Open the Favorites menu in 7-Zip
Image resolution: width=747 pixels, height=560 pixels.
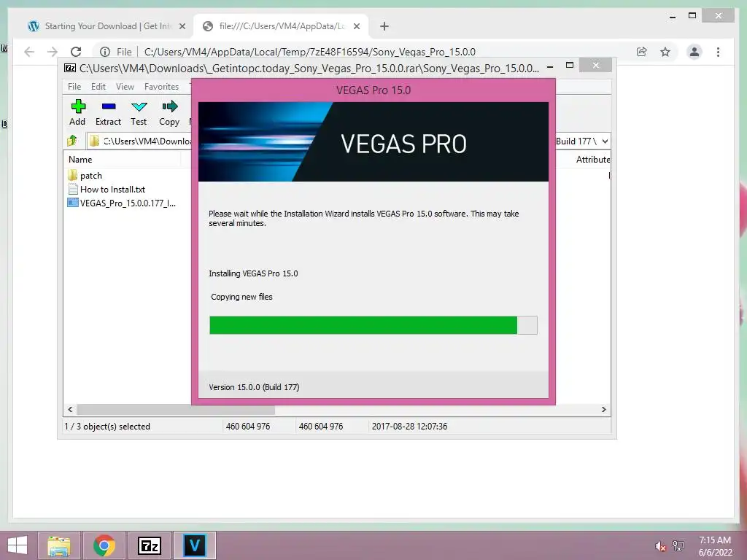[161, 87]
